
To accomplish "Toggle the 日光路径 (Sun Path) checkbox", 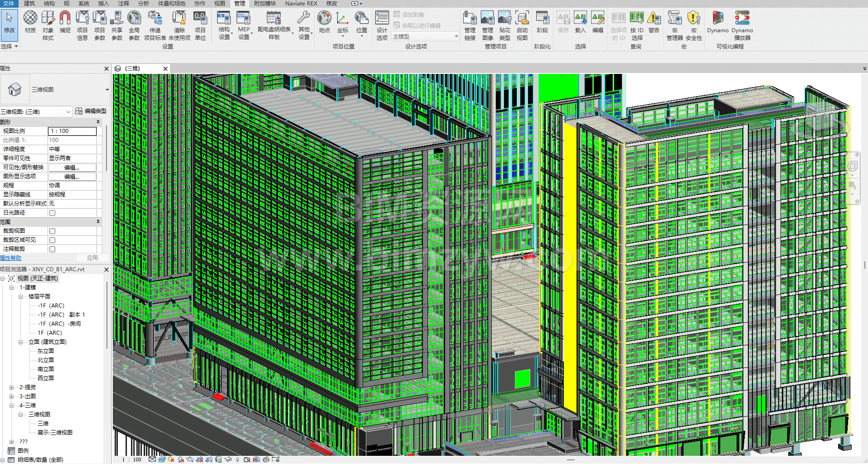I will point(53,213).
